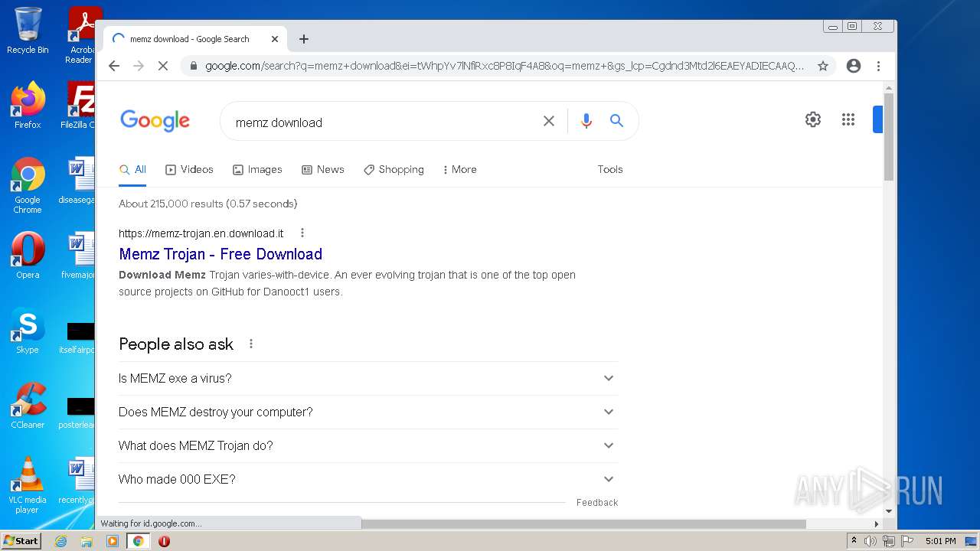Open a new tab with the plus button
Viewport: 980px width, 551px height.
304,39
